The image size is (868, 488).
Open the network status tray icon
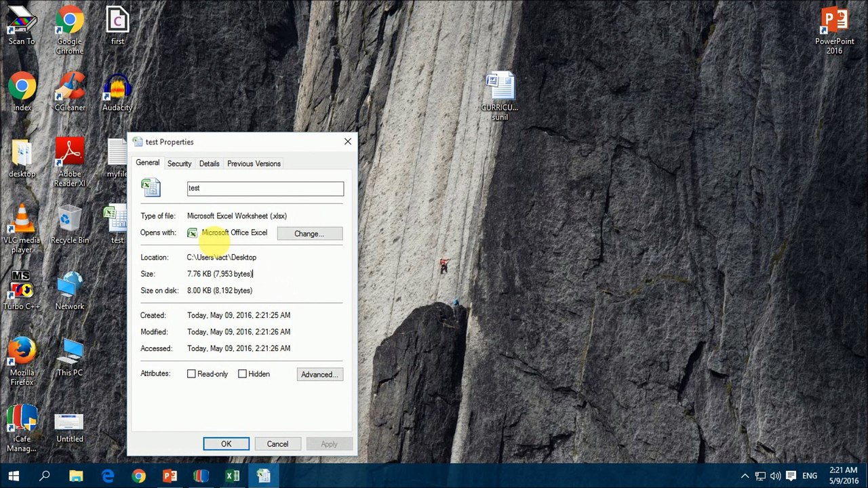760,476
